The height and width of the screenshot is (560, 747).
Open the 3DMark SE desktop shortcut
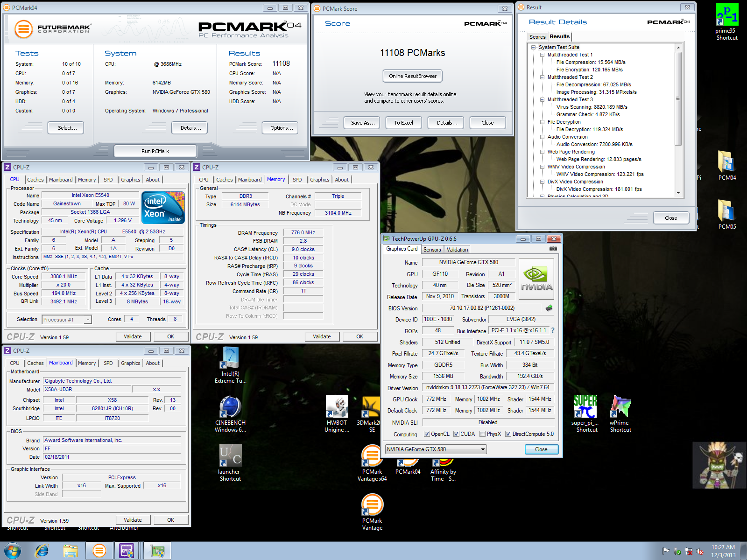(x=372, y=414)
